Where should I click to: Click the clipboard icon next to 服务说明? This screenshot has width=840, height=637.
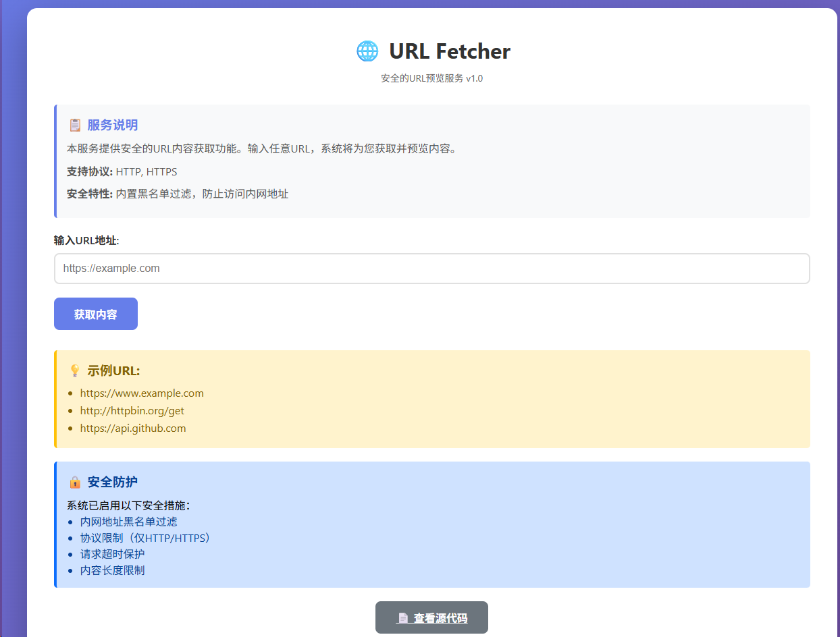(x=75, y=125)
